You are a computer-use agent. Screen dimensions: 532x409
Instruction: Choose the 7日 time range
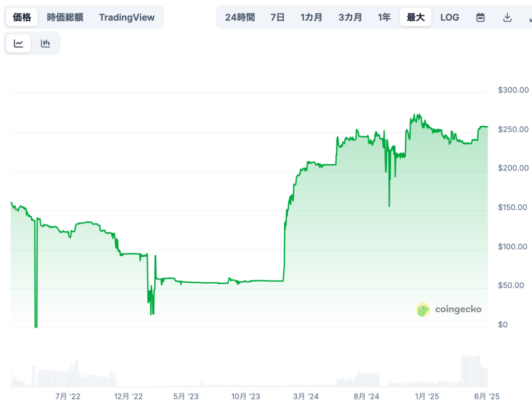pos(277,17)
